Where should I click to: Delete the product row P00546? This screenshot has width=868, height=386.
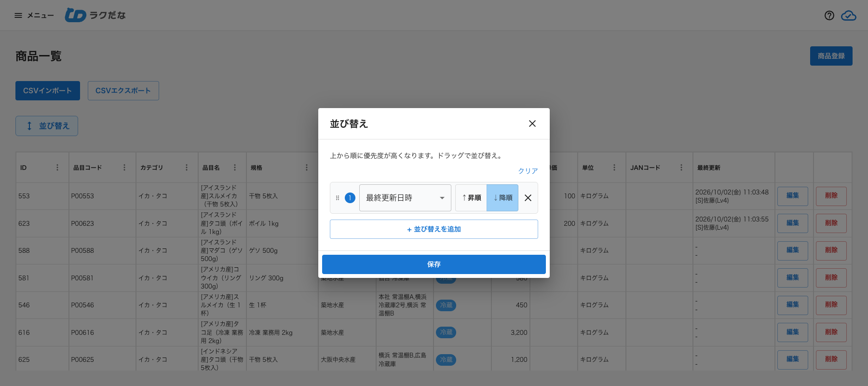831,305
